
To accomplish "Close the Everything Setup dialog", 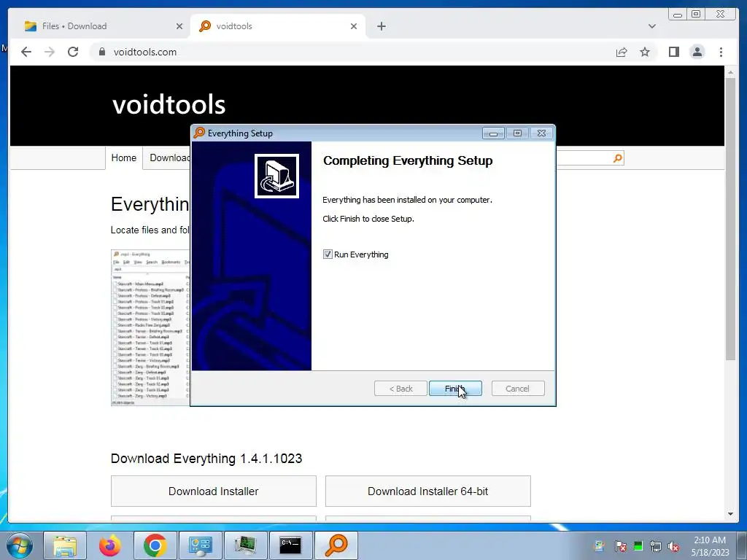I will (542, 133).
